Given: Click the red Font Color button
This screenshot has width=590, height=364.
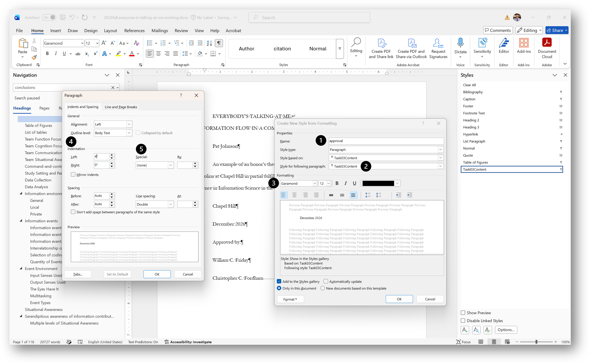Looking at the screenshot, I should (132, 54).
